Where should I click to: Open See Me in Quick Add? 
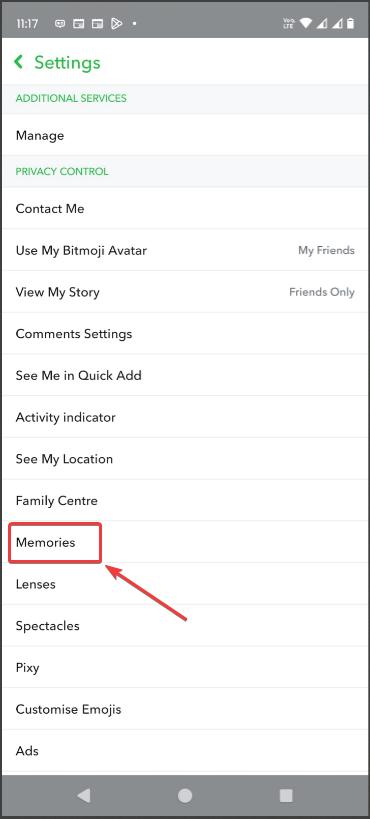tap(185, 376)
